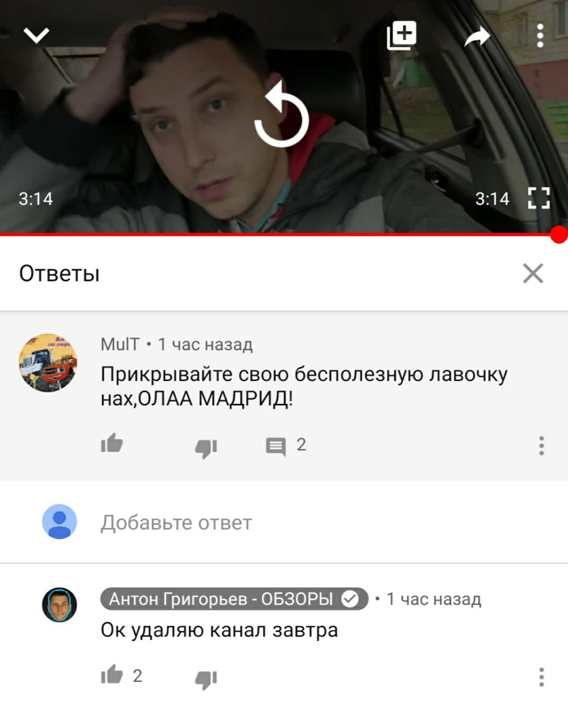568x728 pixels.
Task: Open more options for Антон's reply
Action: click(541, 677)
